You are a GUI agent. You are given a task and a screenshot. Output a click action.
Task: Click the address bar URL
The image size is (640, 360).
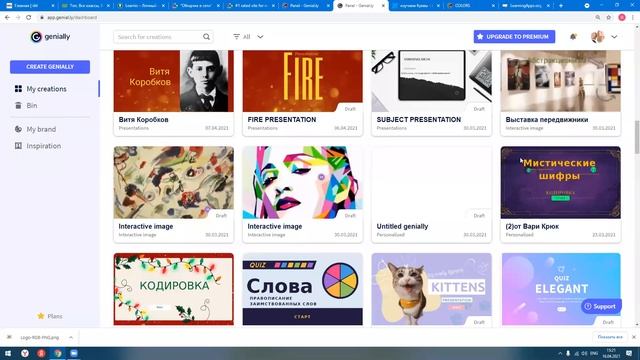click(x=72, y=18)
